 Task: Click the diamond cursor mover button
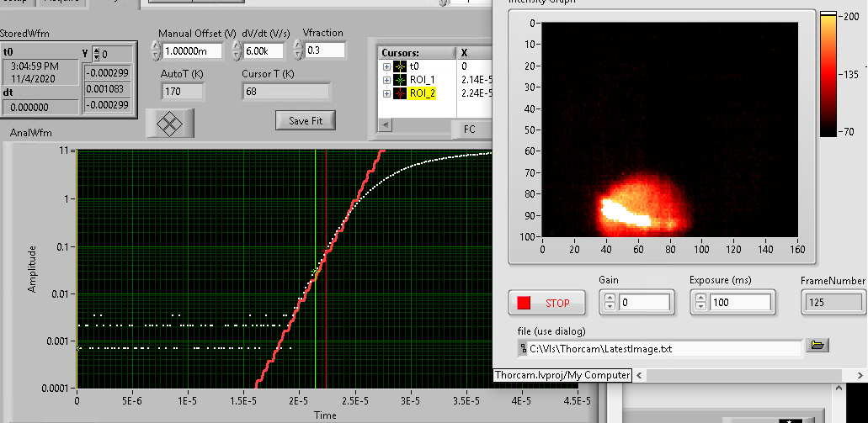coord(170,123)
